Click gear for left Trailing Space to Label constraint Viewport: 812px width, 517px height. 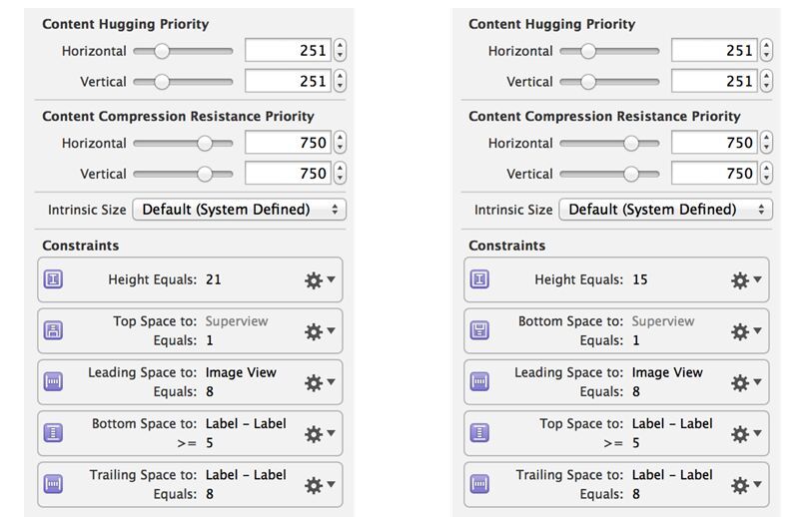coord(319,485)
